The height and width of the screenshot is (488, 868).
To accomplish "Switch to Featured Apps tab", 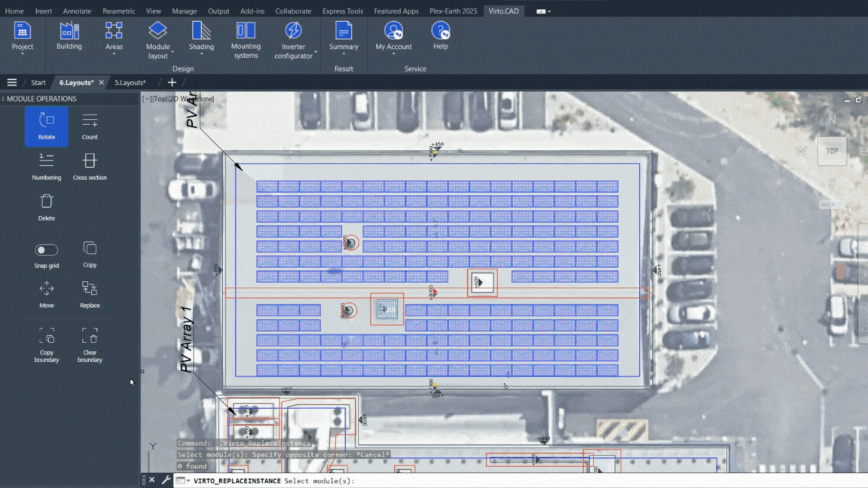I will [x=396, y=11].
